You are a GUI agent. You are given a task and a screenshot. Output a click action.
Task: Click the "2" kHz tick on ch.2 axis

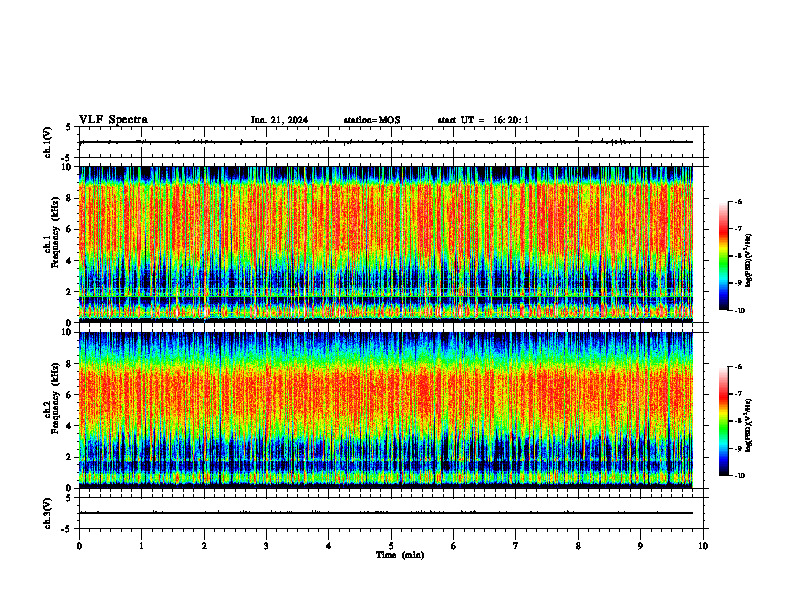point(70,457)
